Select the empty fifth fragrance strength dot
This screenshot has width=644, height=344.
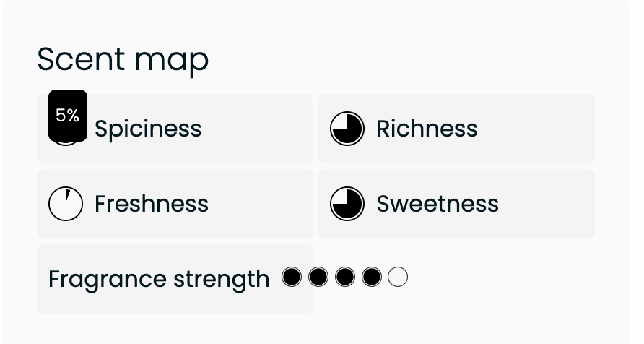click(x=398, y=277)
